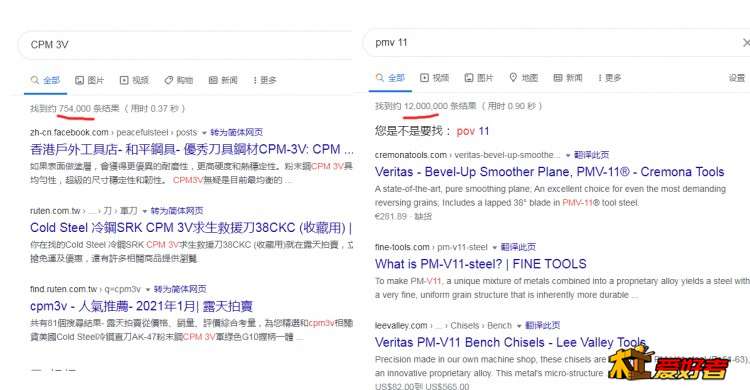750x390 pixels.
Task: Open 新闻 tab in the pmv 11 search
Action: [568, 78]
